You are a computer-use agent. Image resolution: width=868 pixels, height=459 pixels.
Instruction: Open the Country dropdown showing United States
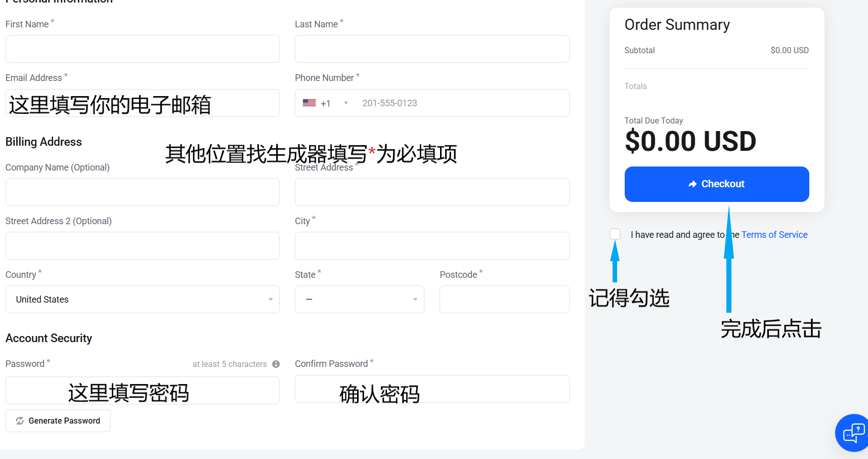point(142,299)
